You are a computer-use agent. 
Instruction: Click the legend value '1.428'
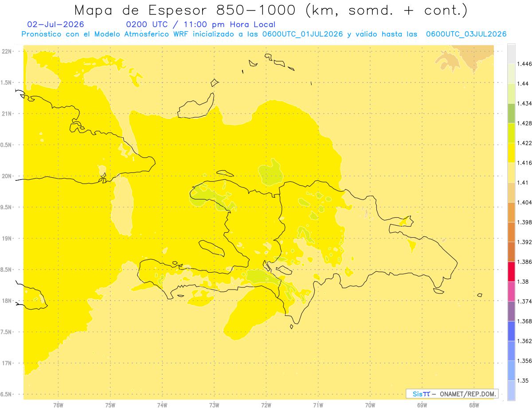524,123
